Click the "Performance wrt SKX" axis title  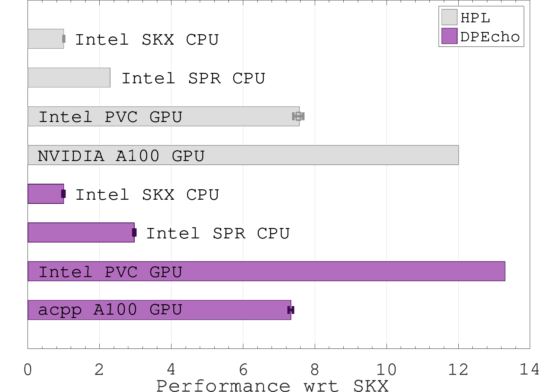272,386
